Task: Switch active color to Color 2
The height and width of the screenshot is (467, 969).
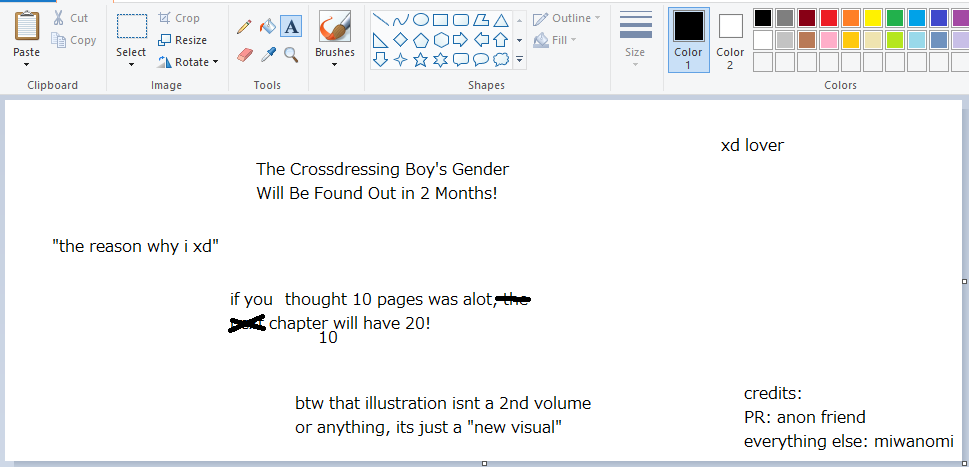Action: click(730, 40)
